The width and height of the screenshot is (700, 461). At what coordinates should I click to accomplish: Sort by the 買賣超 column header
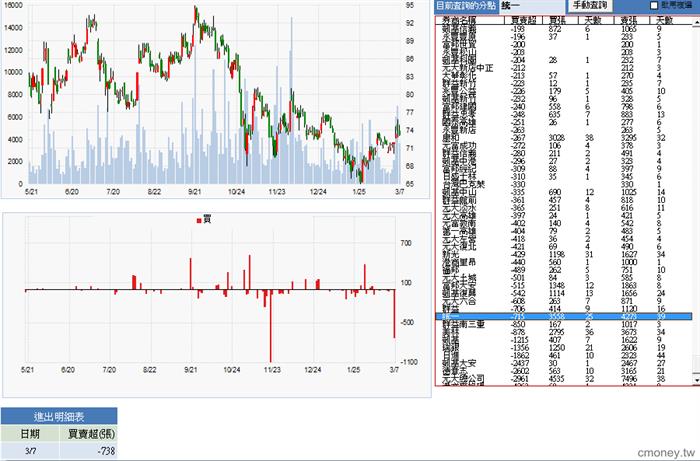(522, 20)
